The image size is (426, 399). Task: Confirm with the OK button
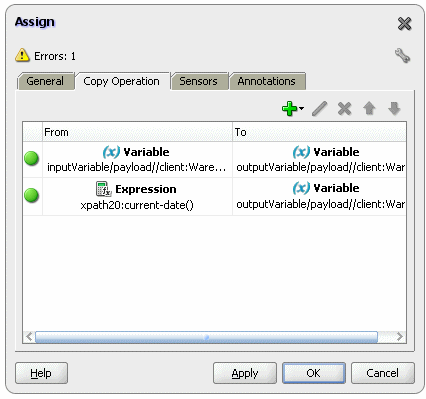(x=314, y=373)
